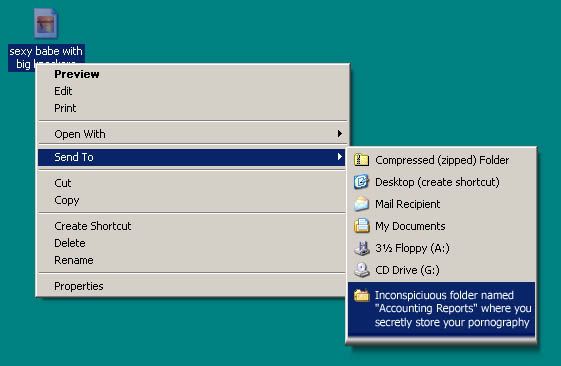Click the My Documents folder icon

point(361,226)
